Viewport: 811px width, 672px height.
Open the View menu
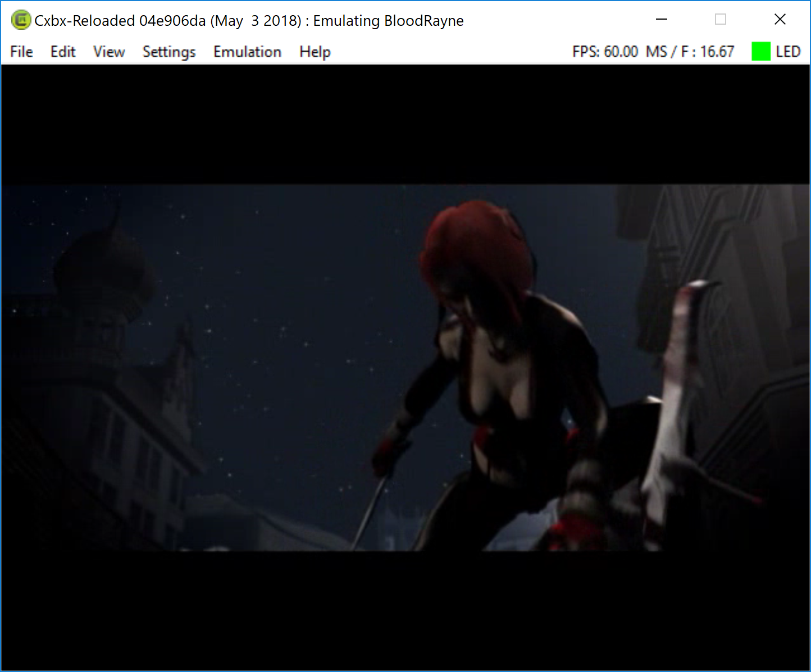click(x=109, y=52)
